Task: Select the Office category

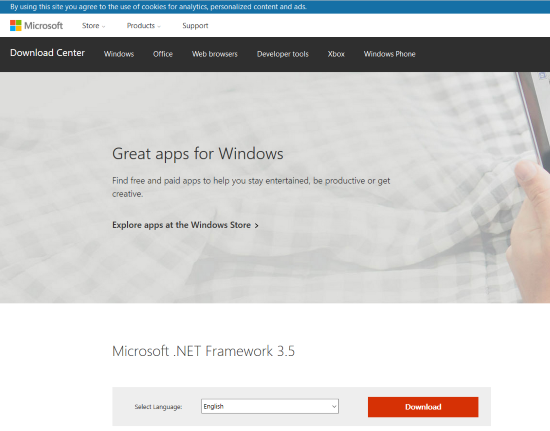Action: tap(163, 54)
